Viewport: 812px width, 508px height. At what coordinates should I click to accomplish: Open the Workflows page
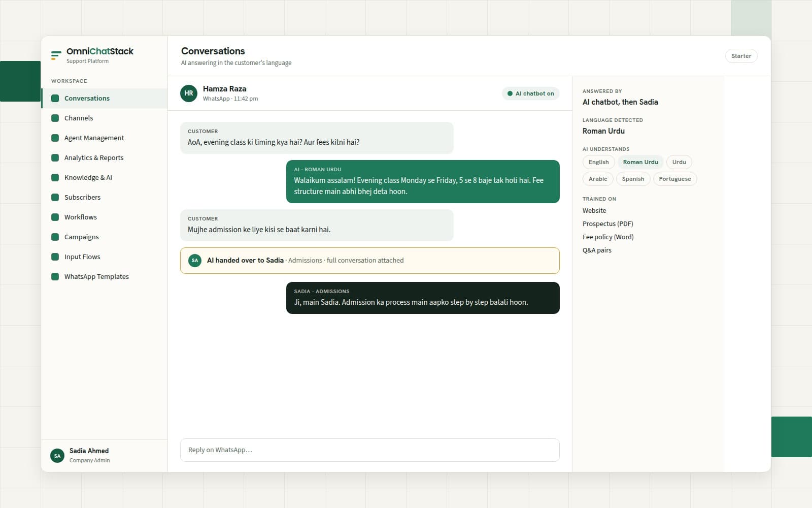point(105,217)
